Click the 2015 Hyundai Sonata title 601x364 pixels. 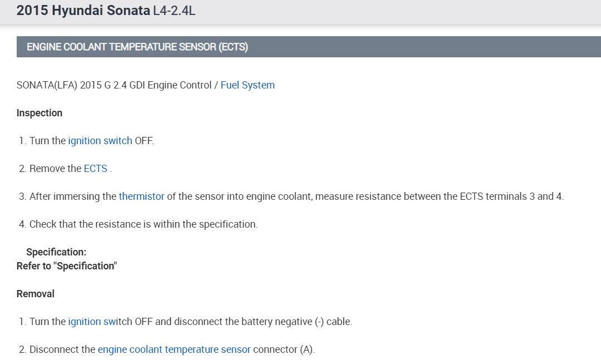tap(83, 11)
